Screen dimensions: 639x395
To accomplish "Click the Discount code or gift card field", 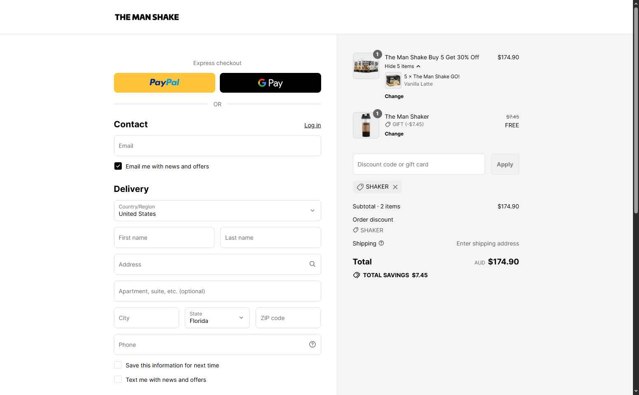I will point(419,164).
